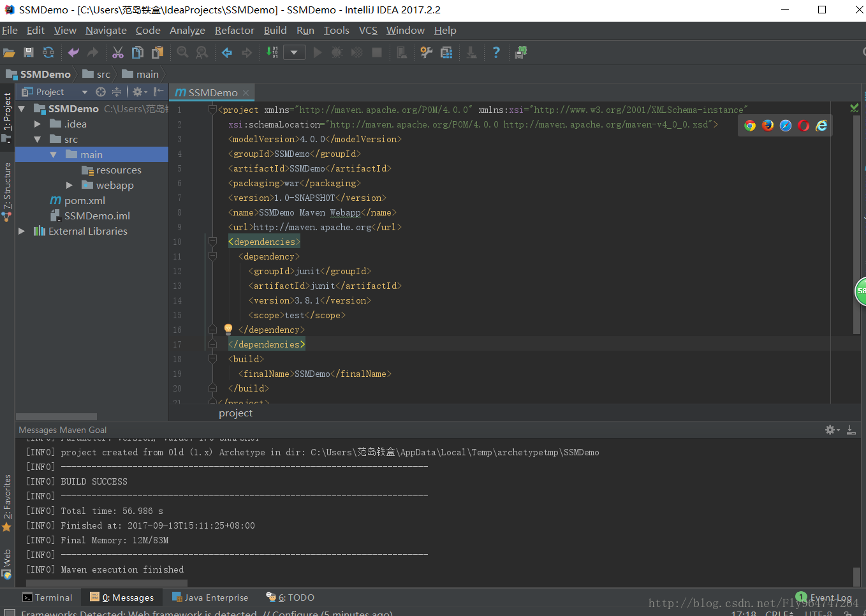The image size is (866, 616).
Task: Expand the .idea folder node
Action: tap(38, 124)
